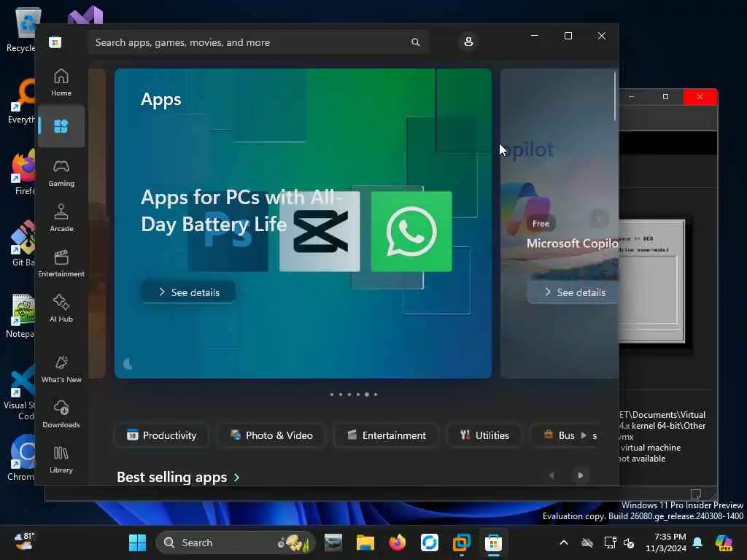Select the Photo & Video category chip
Image resolution: width=747 pixels, height=560 pixels.
click(271, 435)
